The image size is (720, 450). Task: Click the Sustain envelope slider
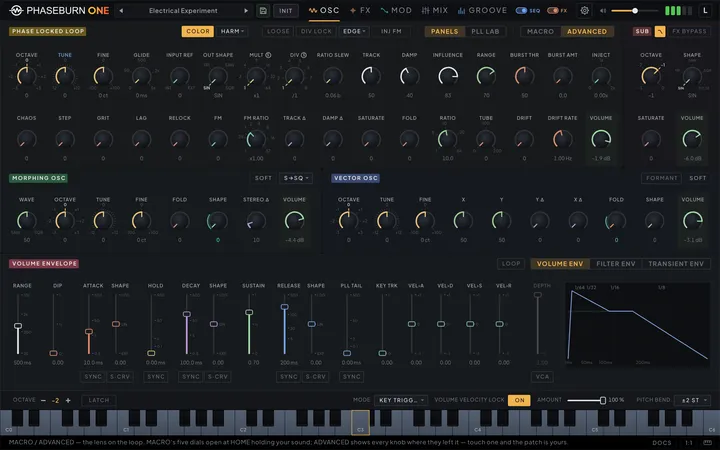[249, 325]
